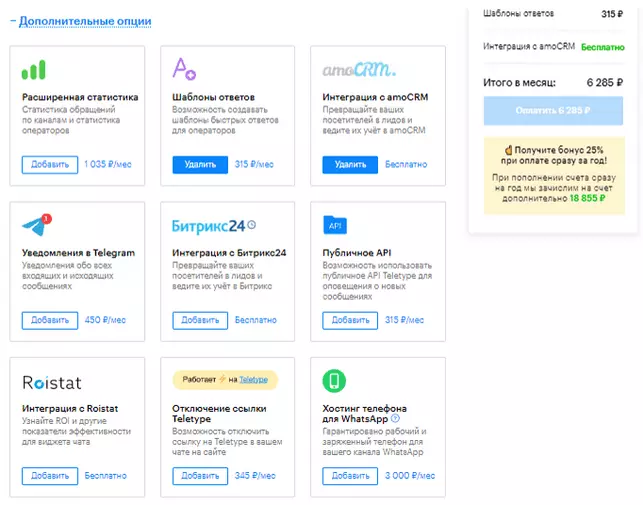Click the amoCRM logo

359,69
